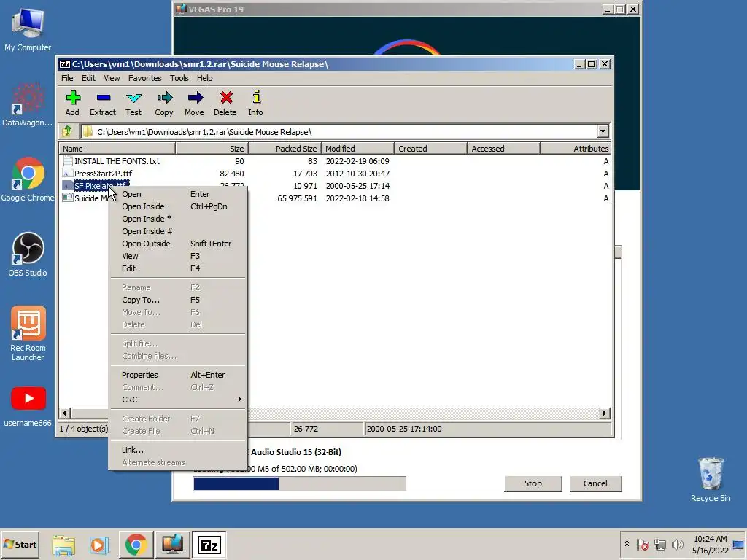Click the action center flag icon
The image size is (747, 560).
[643, 544]
